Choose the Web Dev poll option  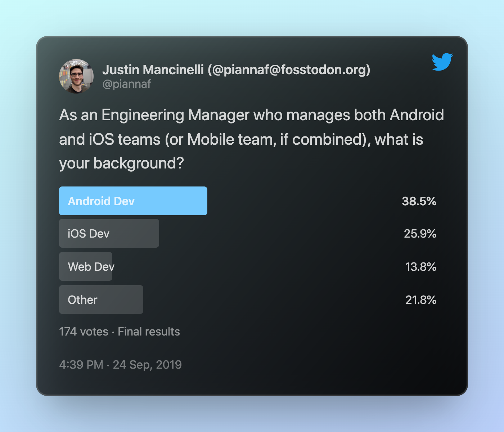point(86,266)
